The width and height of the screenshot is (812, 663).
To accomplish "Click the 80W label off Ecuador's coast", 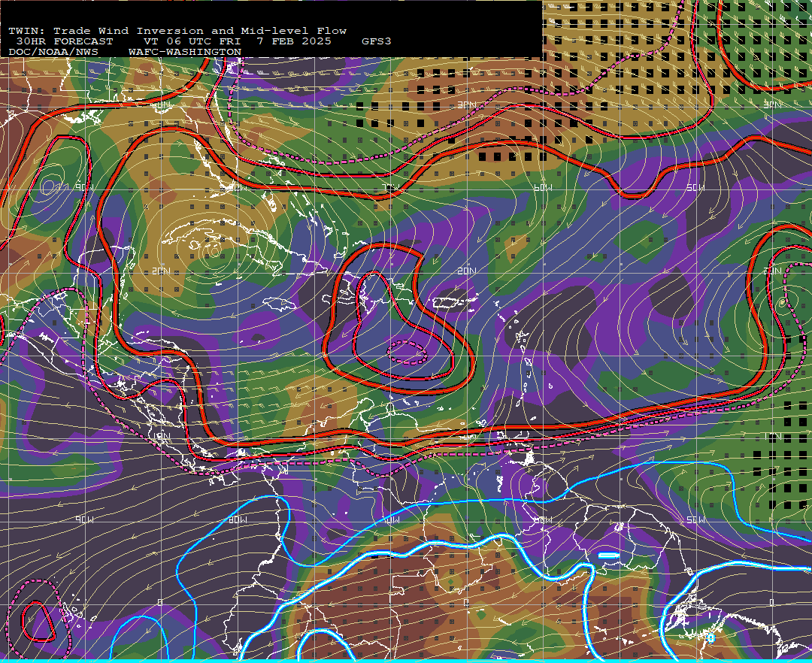I will point(238,519).
